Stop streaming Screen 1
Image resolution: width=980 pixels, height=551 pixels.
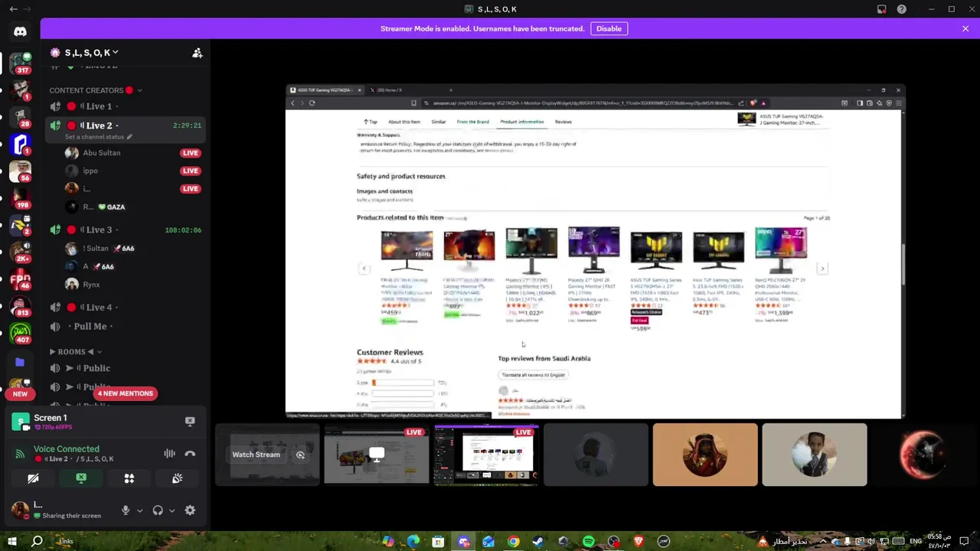[190, 421]
